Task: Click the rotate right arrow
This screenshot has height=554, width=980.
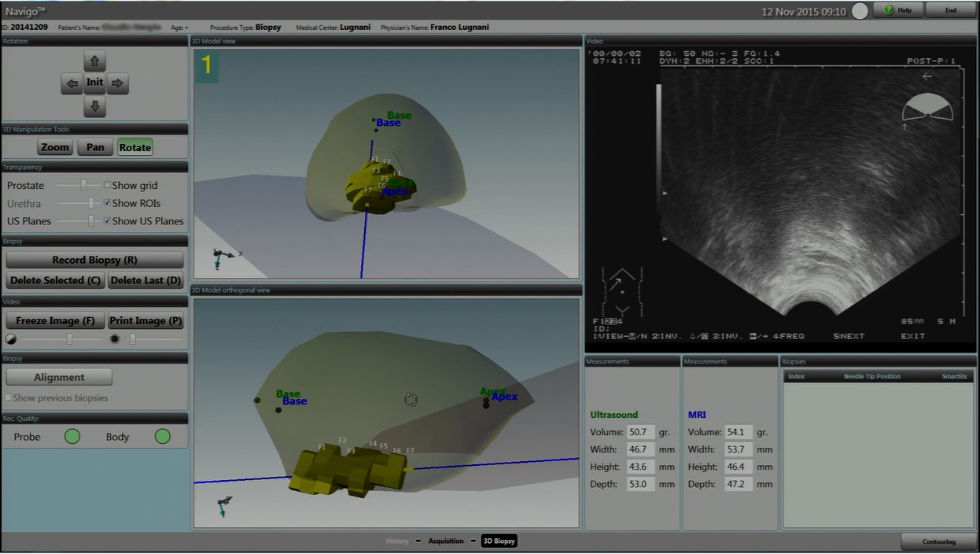Action: coord(117,83)
